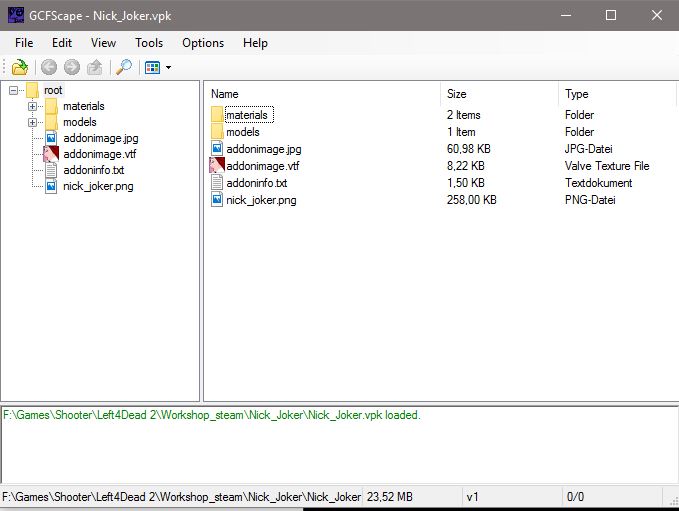
Task: Open the File menu
Action: [x=24, y=43]
